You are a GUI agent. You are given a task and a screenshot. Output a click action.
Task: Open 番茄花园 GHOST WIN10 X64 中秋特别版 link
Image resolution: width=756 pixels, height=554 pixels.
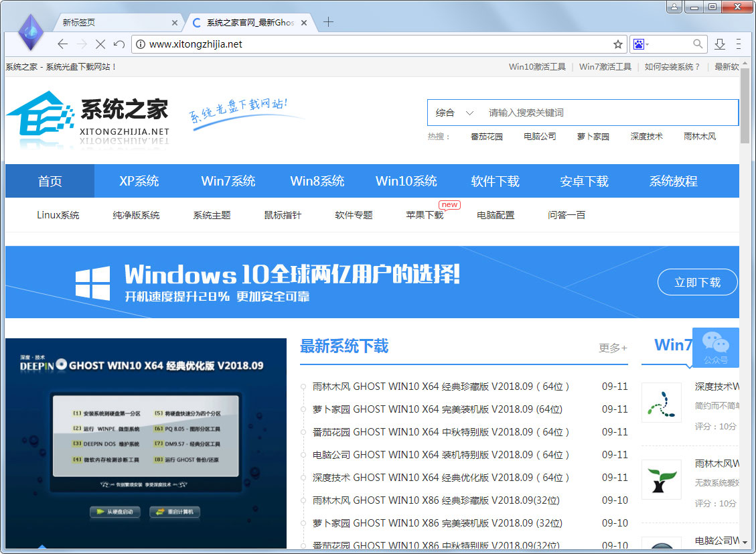(x=441, y=432)
